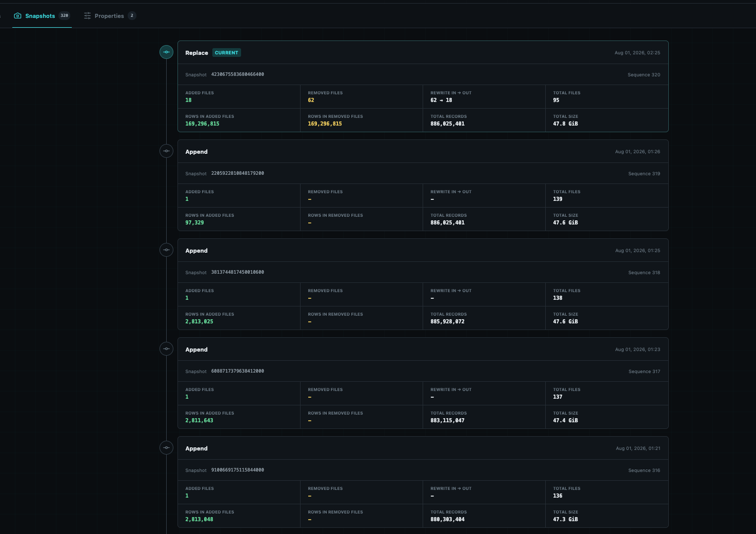
Task: Click timestamp Aug 01, 2026, 01:23
Action: [x=638, y=350]
